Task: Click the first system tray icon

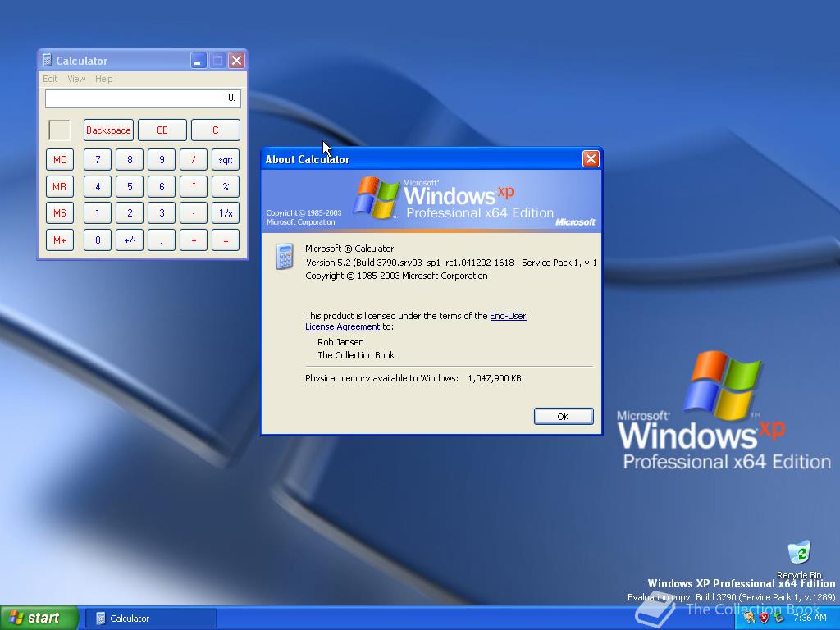Action: [x=750, y=619]
